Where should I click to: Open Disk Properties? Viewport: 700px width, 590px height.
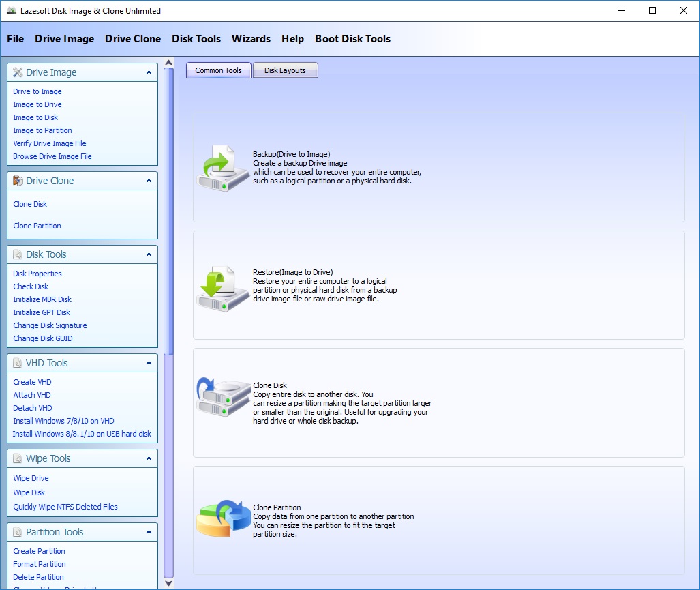(37, 274)
